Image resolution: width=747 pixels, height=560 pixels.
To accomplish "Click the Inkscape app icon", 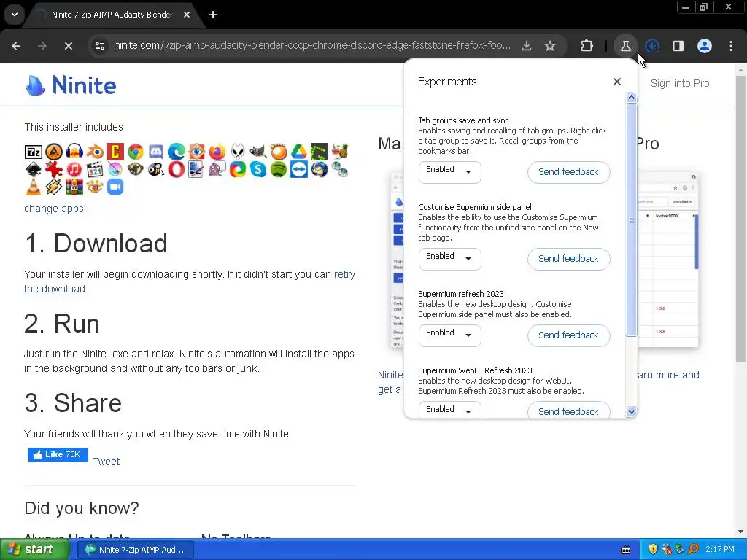I will pyautogui.click(x=34, y=169).
